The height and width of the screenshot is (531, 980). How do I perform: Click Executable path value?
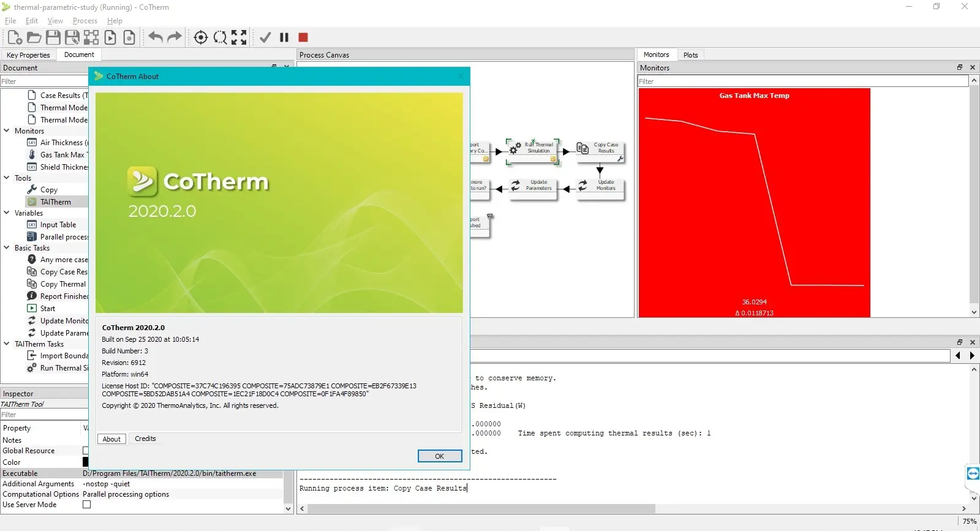tap(170, 473)
